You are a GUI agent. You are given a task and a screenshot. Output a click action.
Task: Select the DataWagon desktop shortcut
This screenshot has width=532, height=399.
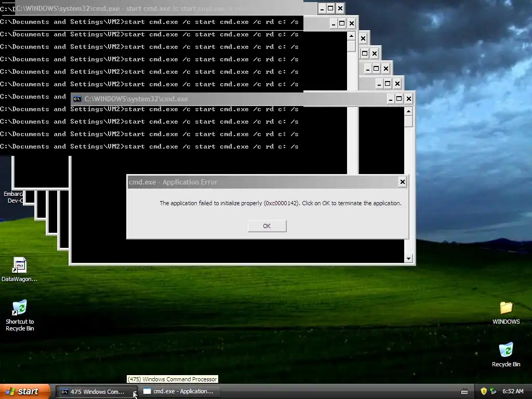(19, 270)
